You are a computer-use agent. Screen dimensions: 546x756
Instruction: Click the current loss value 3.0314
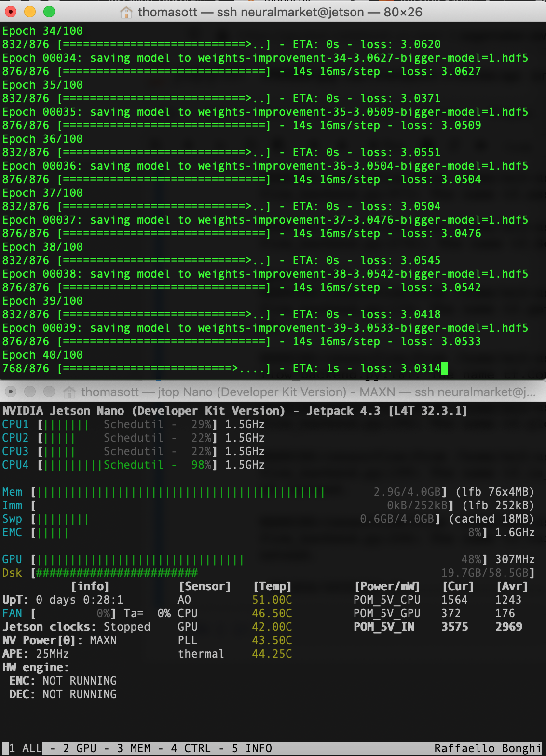pos(421,368)
